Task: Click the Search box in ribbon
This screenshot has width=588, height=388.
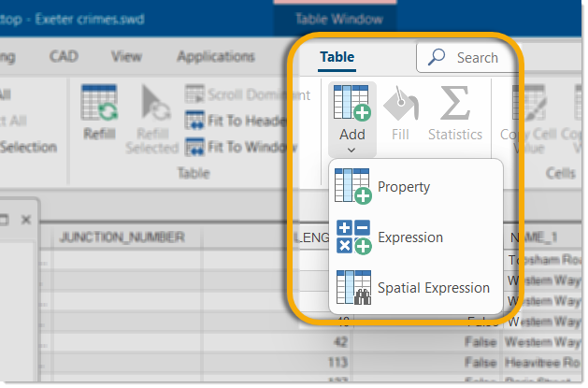Action: point(466,58)
